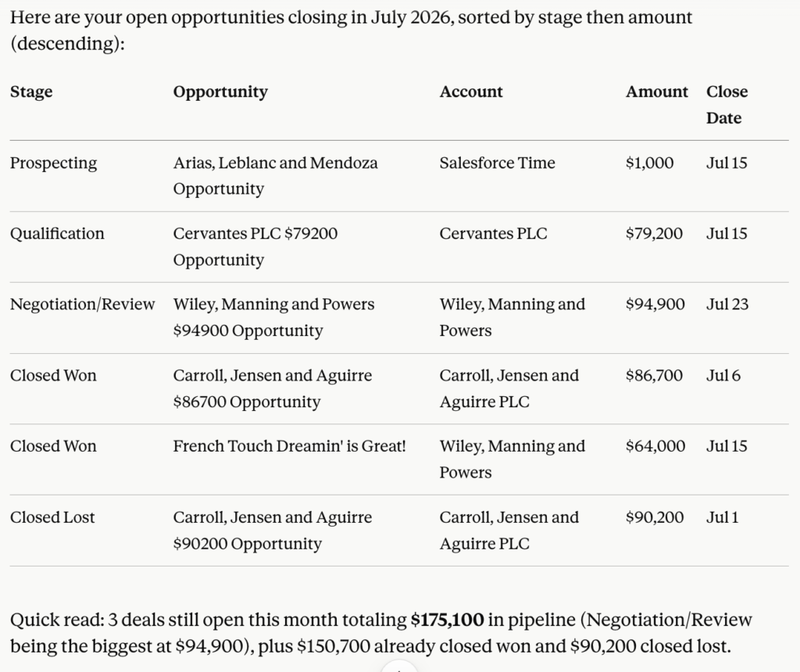
Task: Click the Amount column header
Action: [656, 92]
